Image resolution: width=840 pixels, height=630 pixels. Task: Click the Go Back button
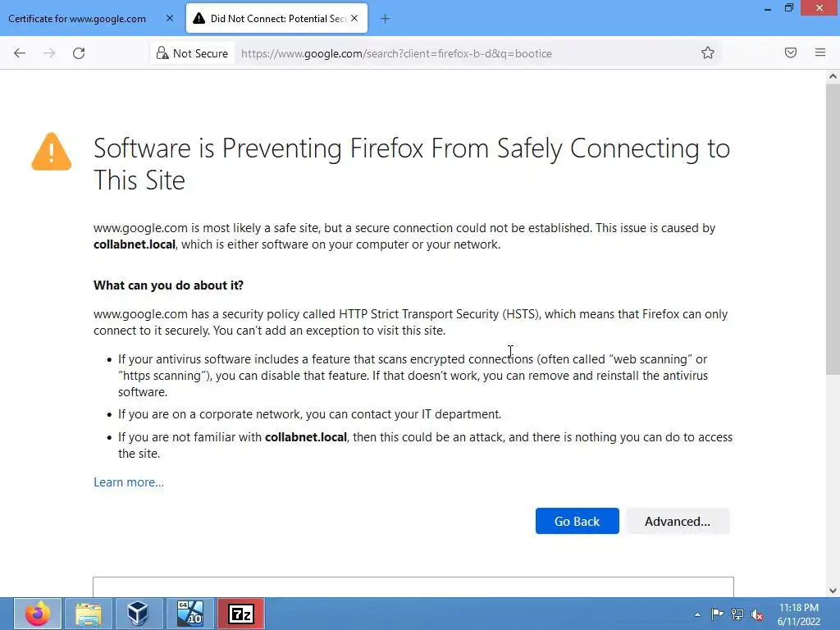pos(577,521)
